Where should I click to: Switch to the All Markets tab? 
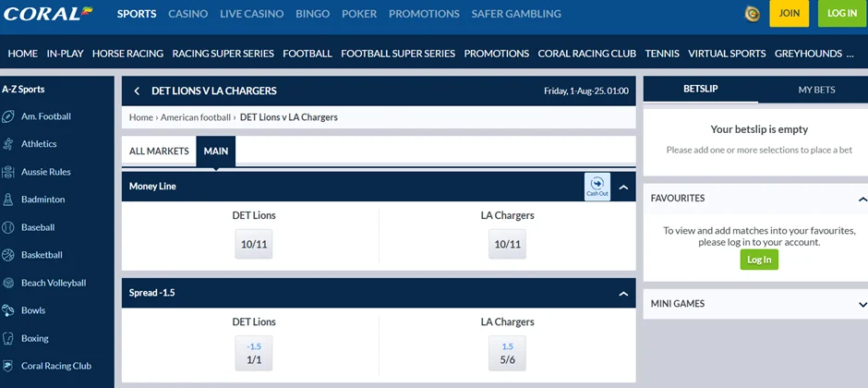coord(159,152)
